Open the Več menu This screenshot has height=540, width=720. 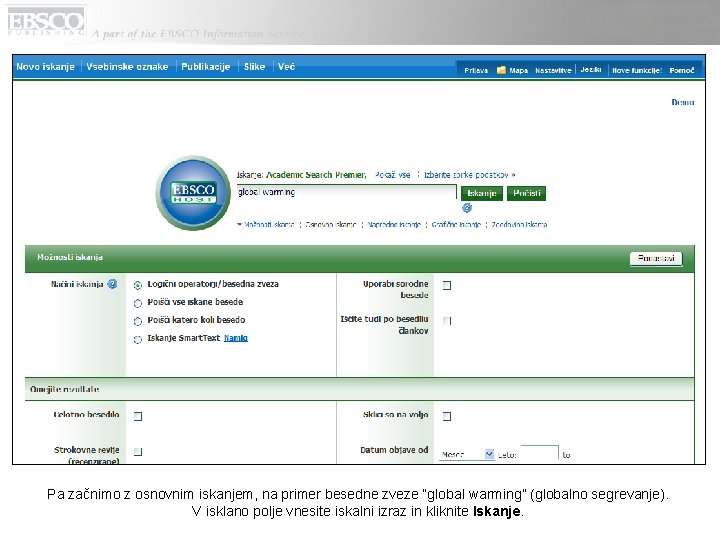(286, 67)
